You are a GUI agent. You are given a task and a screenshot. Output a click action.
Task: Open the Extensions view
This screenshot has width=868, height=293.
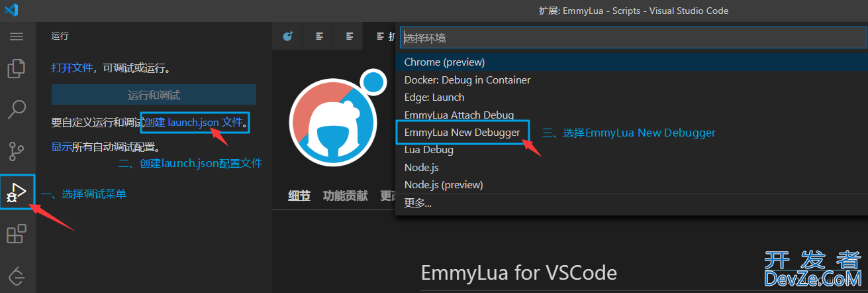[x=17, y=234]
